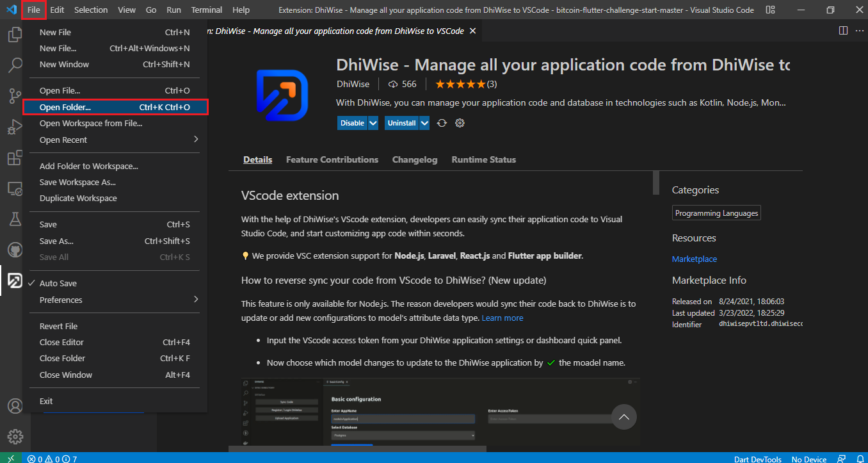Image resolution: width=868 pixels, height=463 pixels.
Task: Click the remote window status bar icon
Action: click(10, 458)
